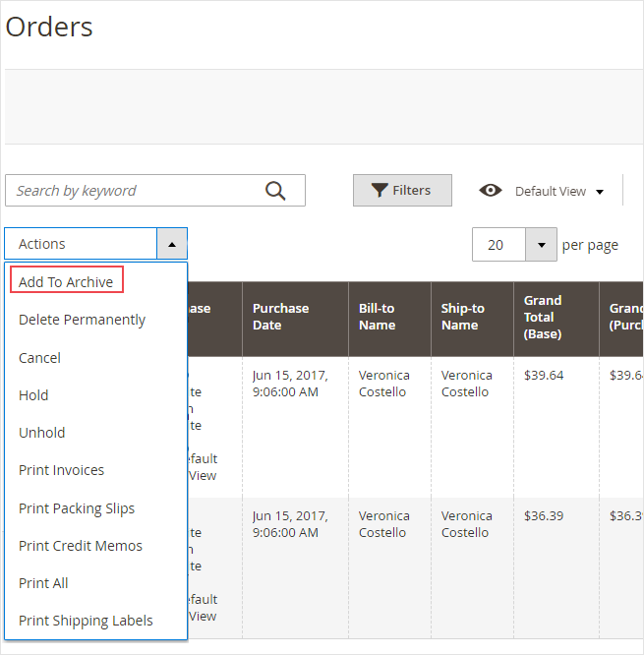Click the search magnifier icon

click(x=275, y=191)
